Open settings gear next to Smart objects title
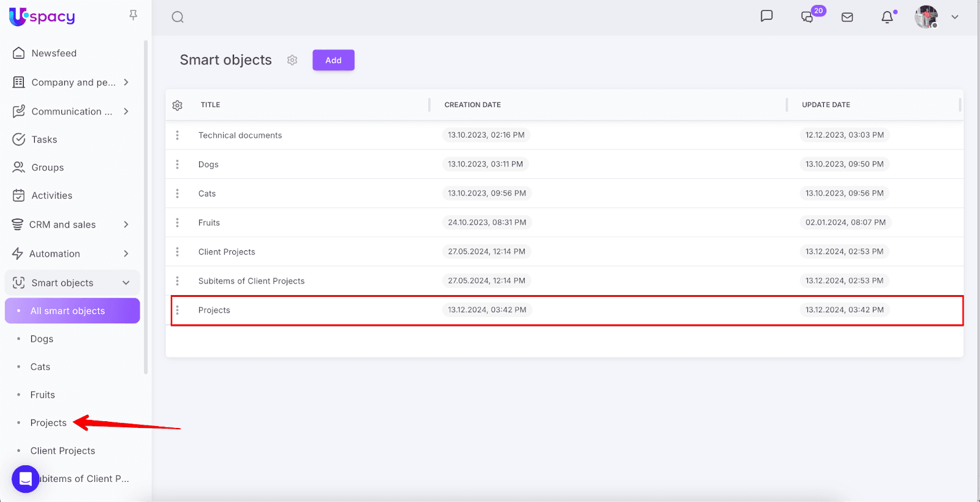The image size is (980, 502). (292, 60)
